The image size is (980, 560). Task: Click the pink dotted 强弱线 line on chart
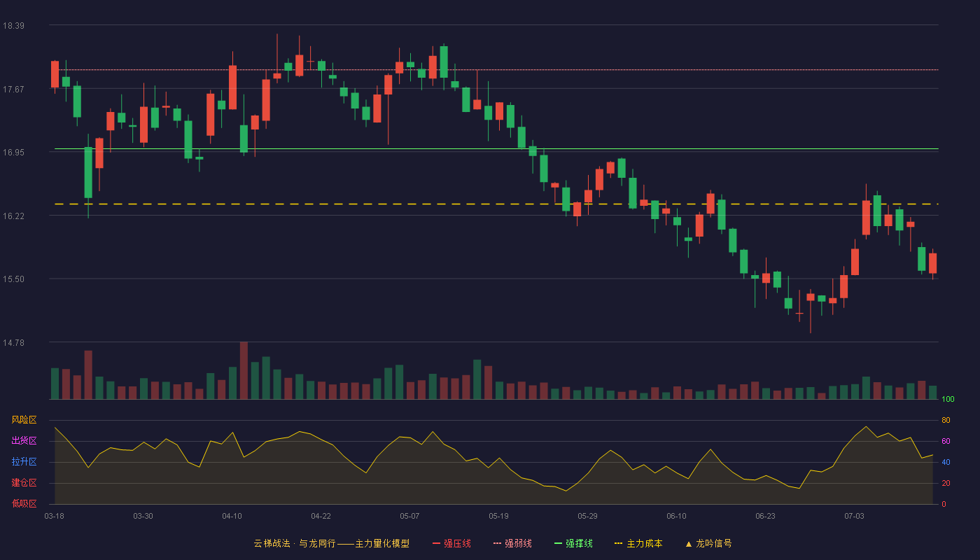(x=496, y=70)
